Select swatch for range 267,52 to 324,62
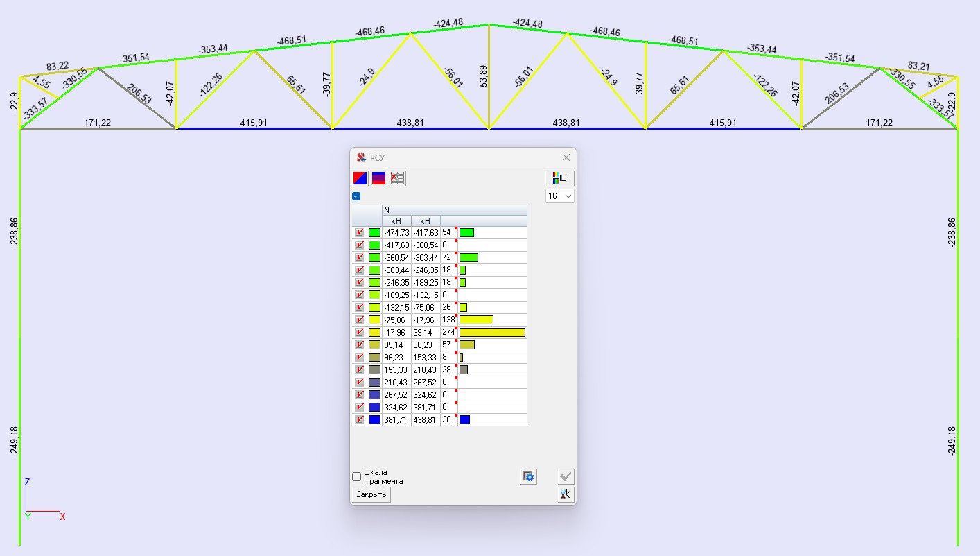 tap(374, 395)
